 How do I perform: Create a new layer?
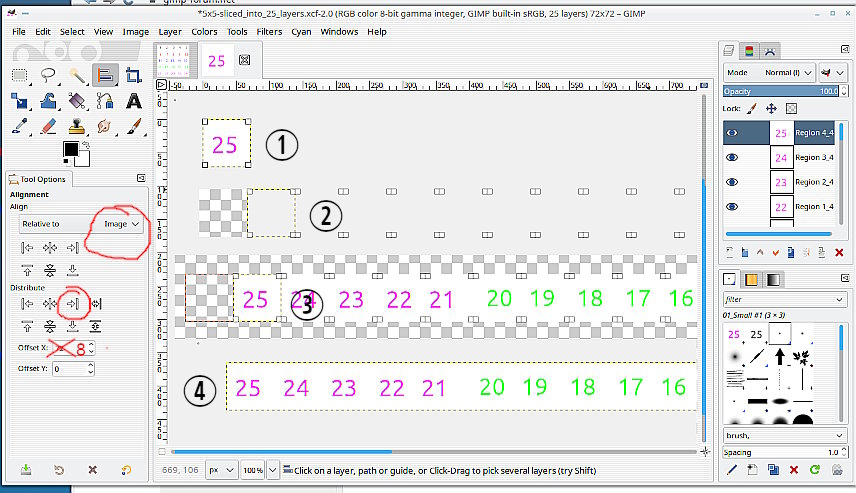tap(730, 252)
